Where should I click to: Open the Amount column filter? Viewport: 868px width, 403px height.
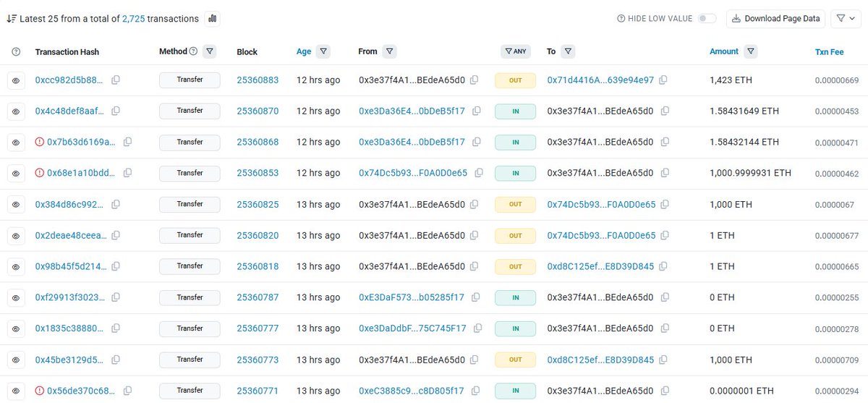pyautogui.click(x=751, y=51)
